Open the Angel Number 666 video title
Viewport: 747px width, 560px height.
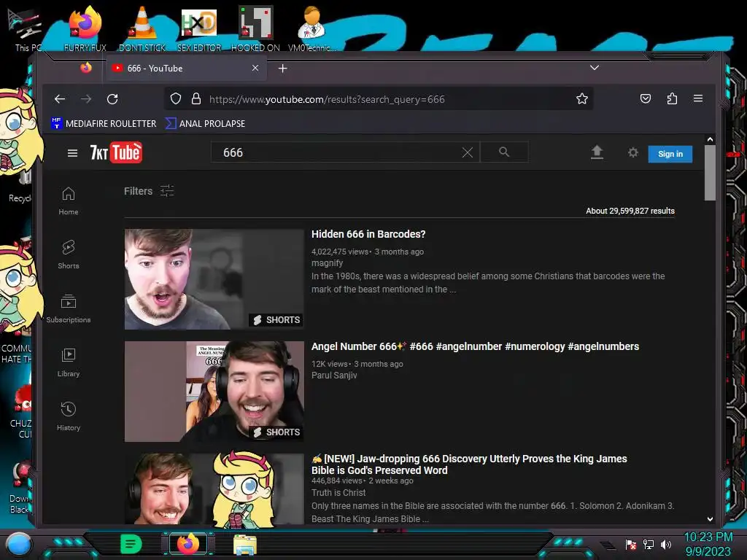coord(475,346)
